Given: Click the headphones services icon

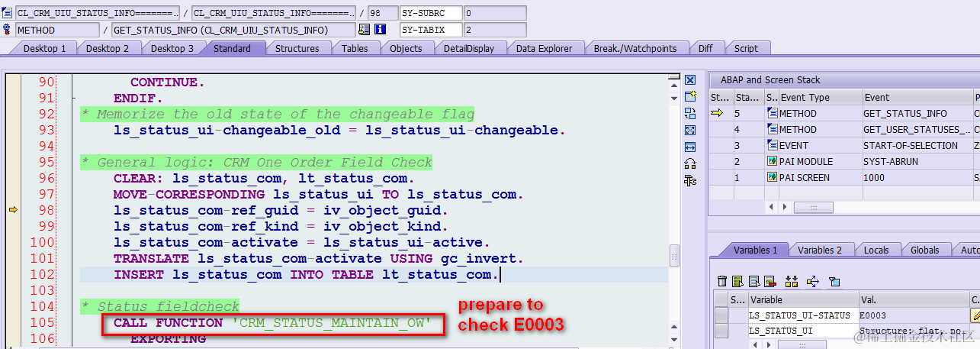Looking at the screenshot, I should 690,163.
